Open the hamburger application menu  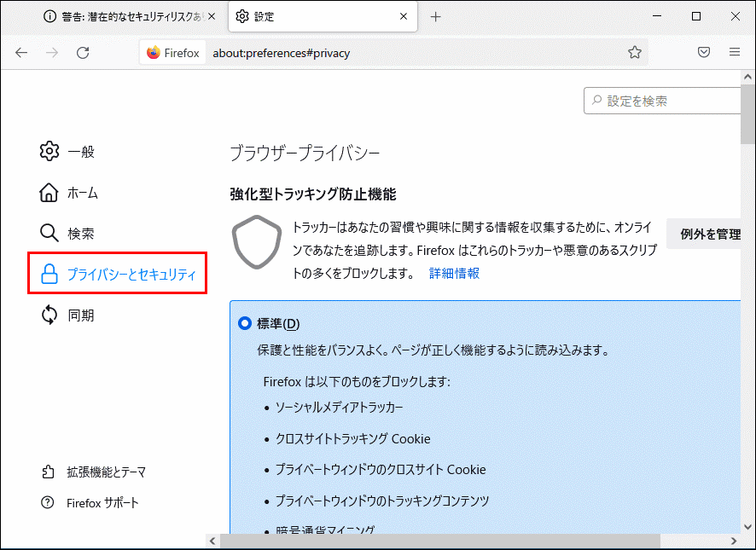coord(735,52)
